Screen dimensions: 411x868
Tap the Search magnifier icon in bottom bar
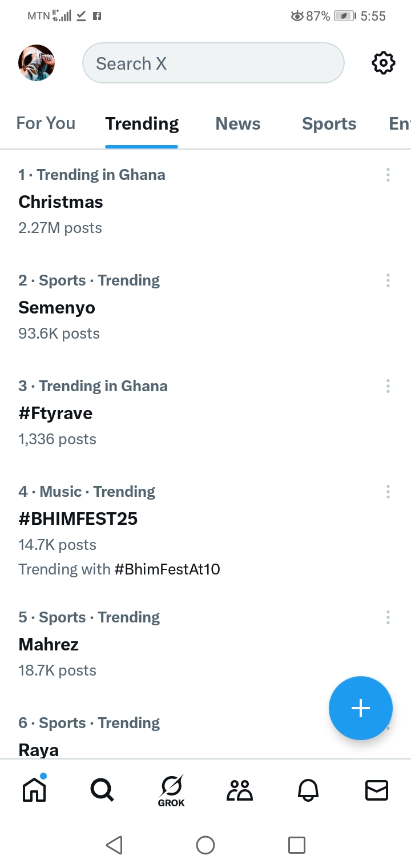103,790
